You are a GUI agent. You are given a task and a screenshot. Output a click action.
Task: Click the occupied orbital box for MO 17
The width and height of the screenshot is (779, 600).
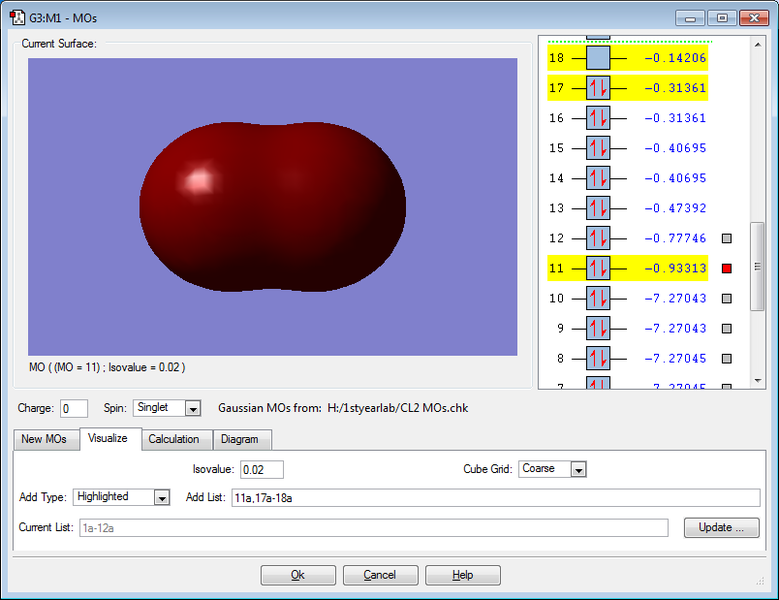click(x=597, y=88)
